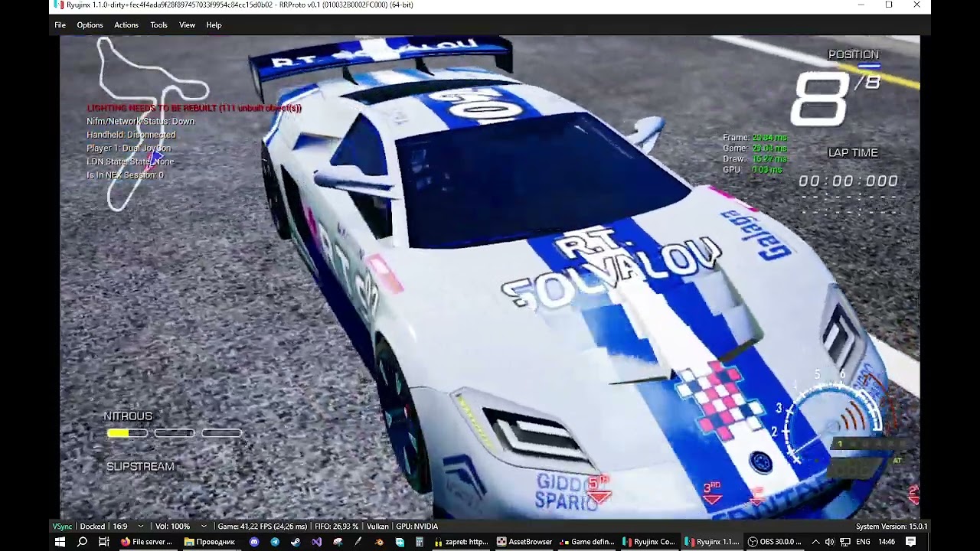Open the Calculator taskbar icon

420,542
